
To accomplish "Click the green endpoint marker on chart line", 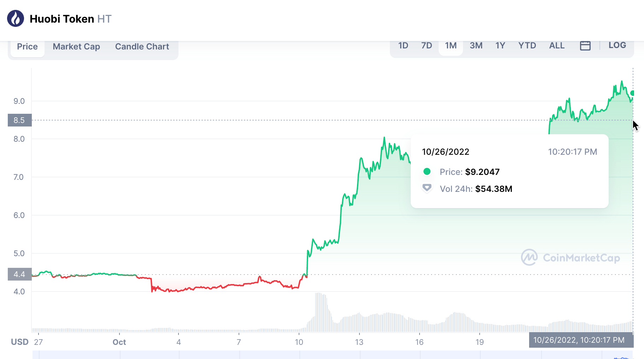I will click(x=632, y=93).
